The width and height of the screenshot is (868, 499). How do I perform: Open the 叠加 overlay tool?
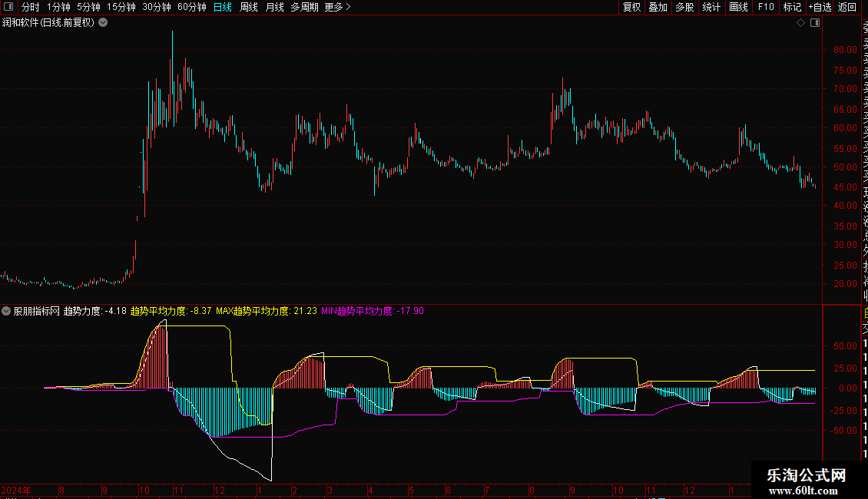(x=658, y=7)
